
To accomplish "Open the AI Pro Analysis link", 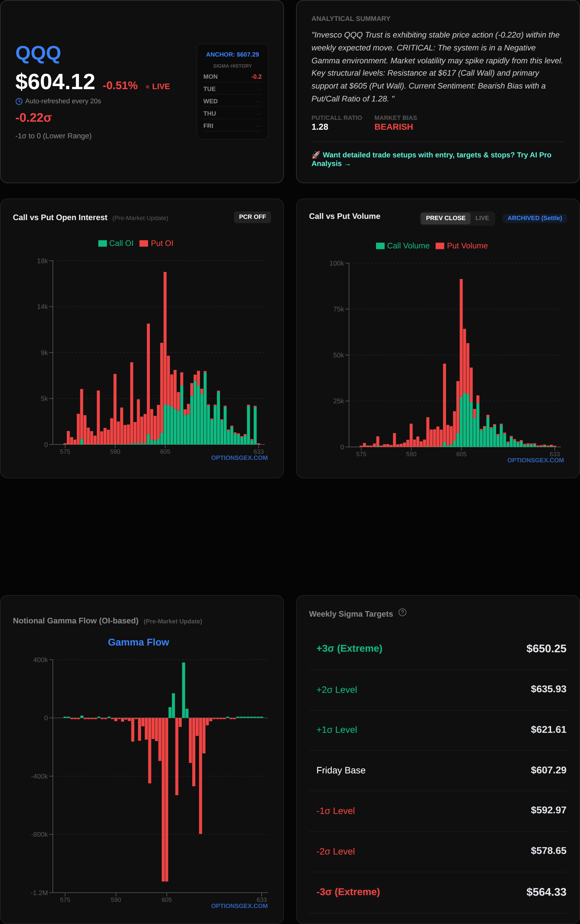I will tap(431, 159).
